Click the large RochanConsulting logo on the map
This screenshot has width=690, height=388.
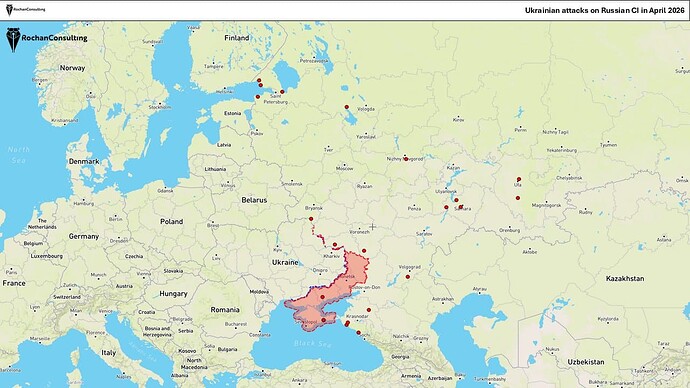pos(46,39)
